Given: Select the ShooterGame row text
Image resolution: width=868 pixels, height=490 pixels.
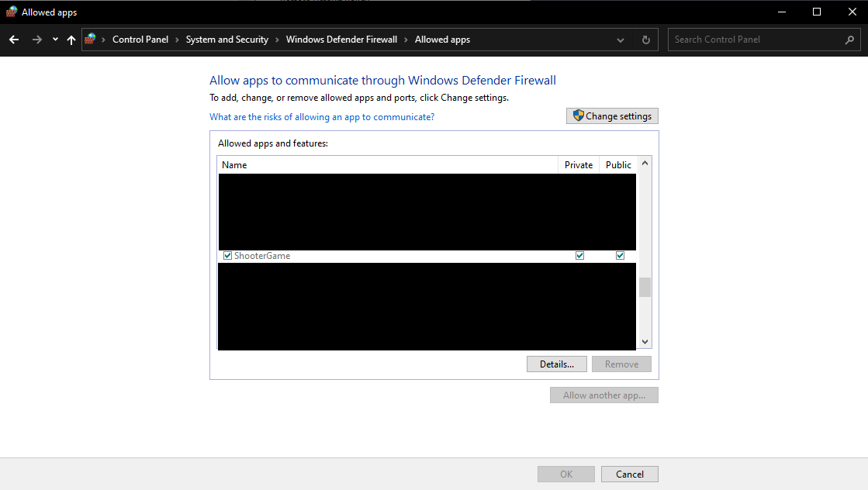Looking at the screenshot, I should (x=262, y=256).
